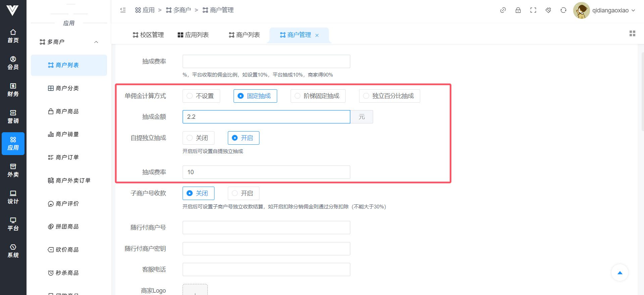Click the link icon in top toolbar
The height and width of the screenshot is (295, 644).
[503, 10]
